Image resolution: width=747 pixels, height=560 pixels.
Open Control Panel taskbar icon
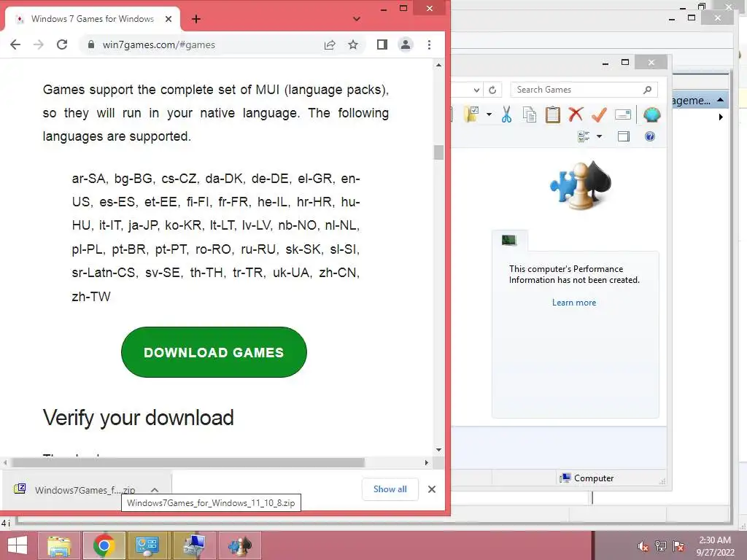[x=149, y=545]
